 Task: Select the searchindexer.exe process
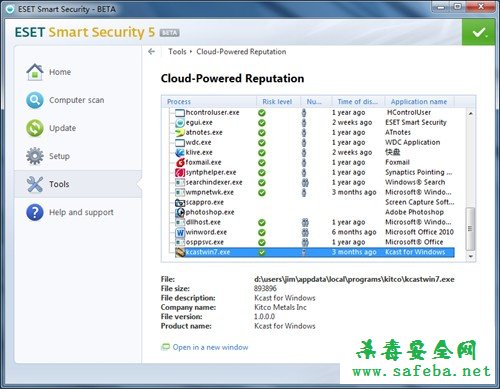coord(314,182)
